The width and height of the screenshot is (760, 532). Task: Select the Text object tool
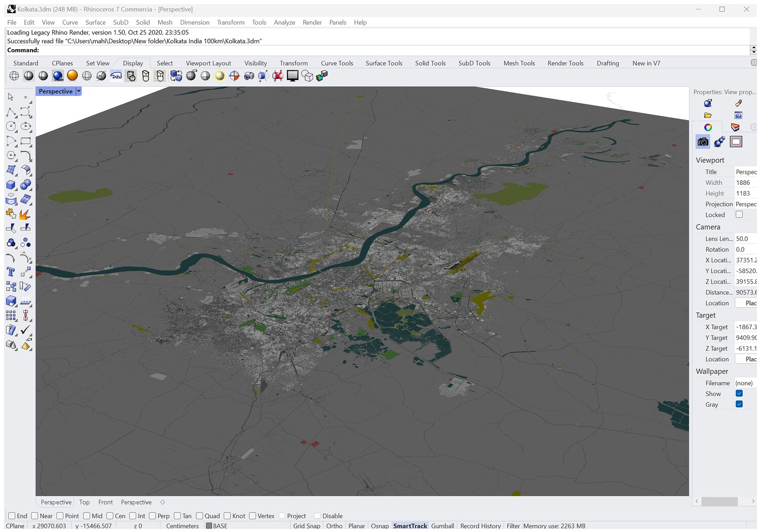click(11, 272)
